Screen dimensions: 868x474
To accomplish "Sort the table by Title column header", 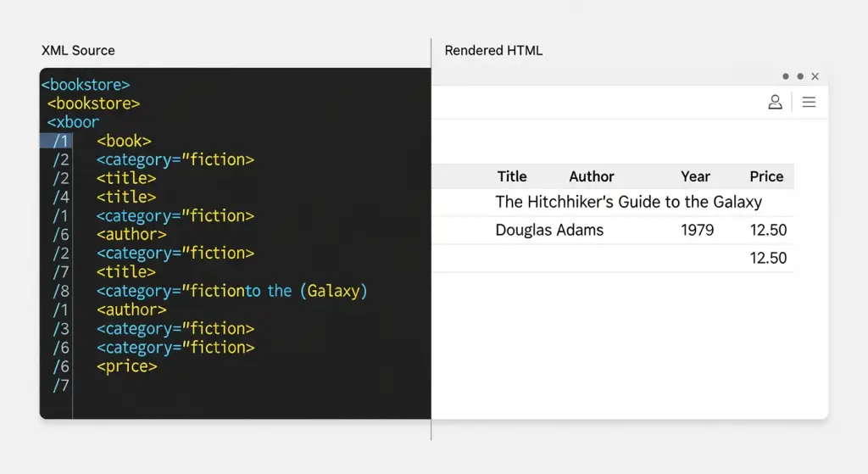I will point(511,176).
